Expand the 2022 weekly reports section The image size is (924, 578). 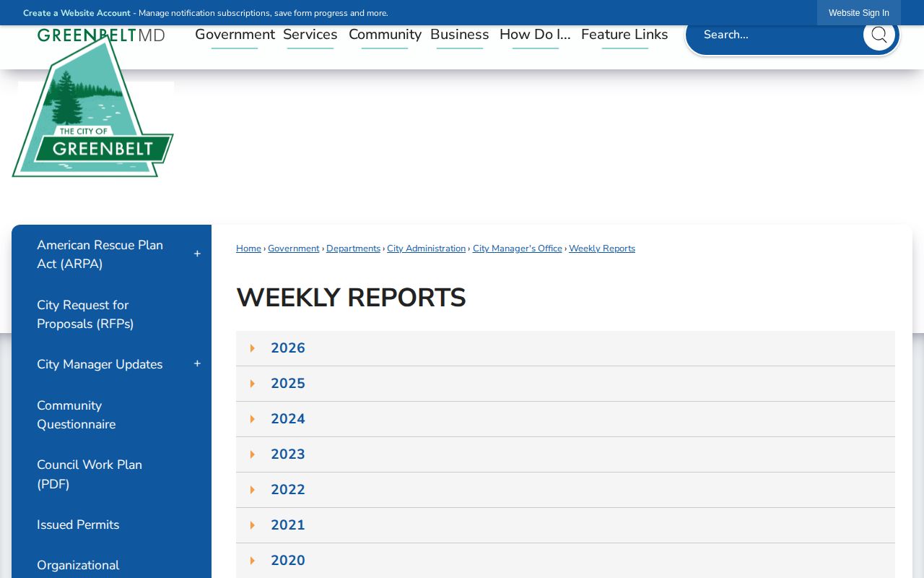pos(565,490)
